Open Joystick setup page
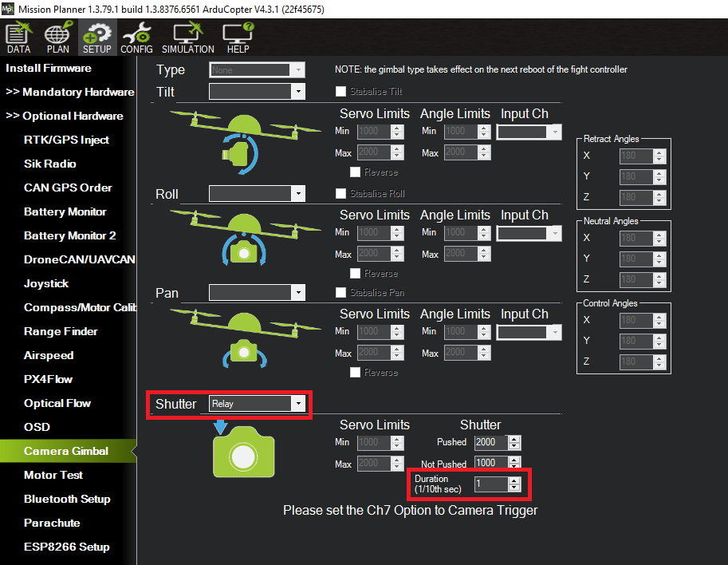This screenshot has width=728, height=565. point(46,283)
